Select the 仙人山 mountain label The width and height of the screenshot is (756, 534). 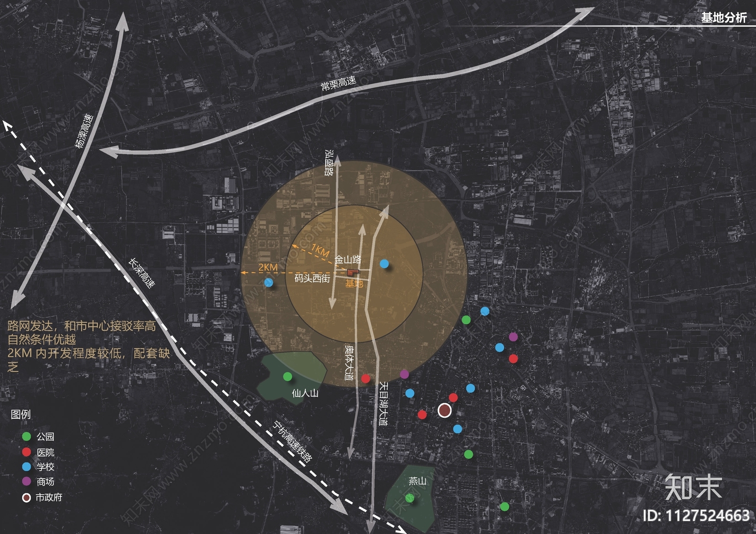(x=305, y=393)
